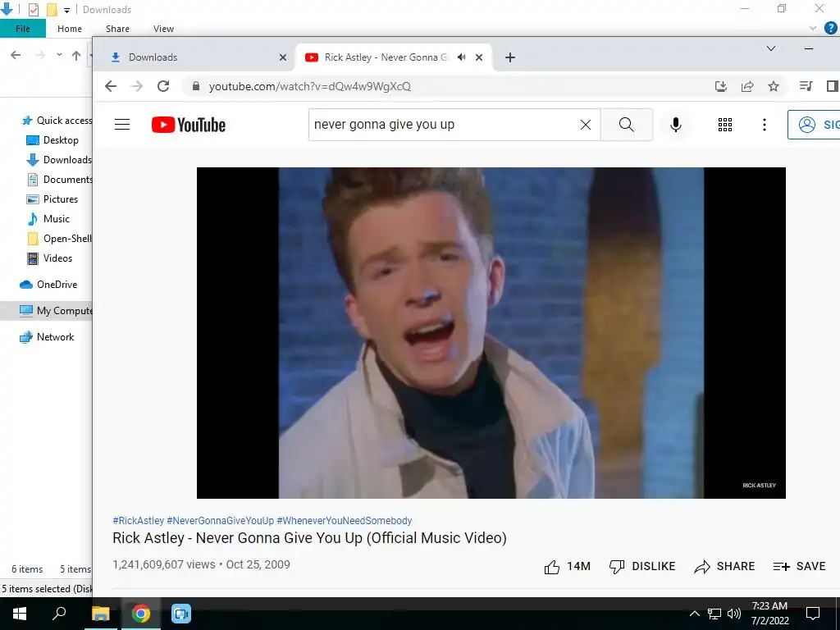Click the YouTube search magnifier button
Image resolution: width=840 pixels, height=630 pixels.
click(626, 125)
